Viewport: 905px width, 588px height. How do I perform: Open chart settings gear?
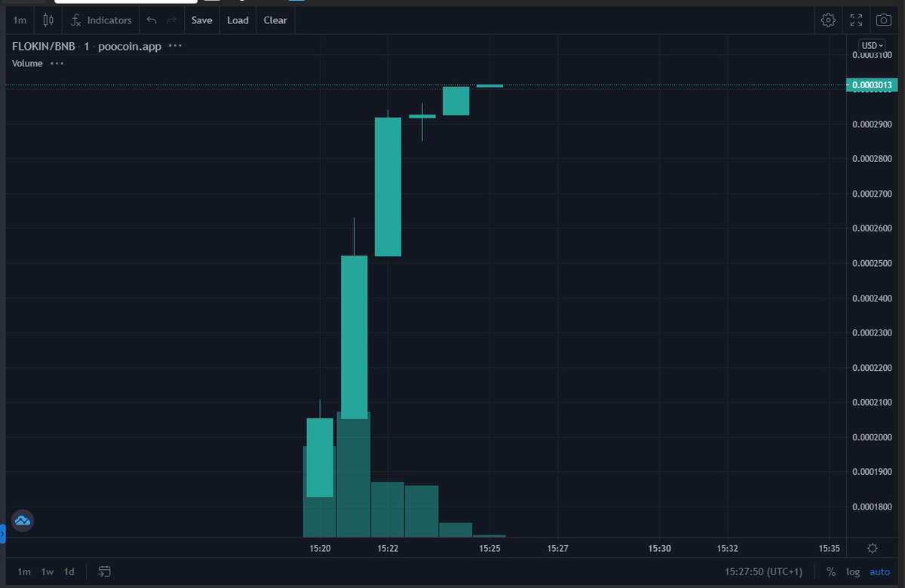tap(828, 20)
